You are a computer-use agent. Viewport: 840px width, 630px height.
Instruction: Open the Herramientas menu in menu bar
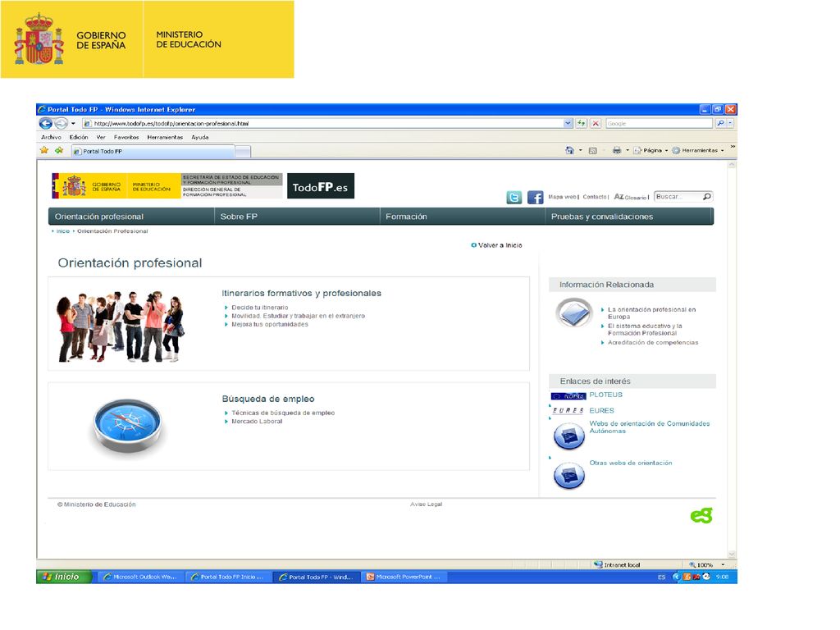point(165,137)
